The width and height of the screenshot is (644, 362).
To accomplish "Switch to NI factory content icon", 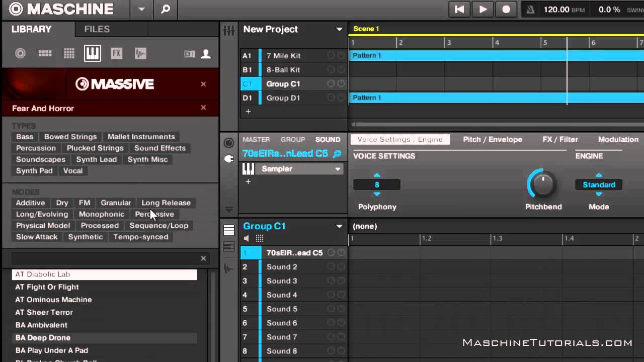I will (x=190, y=54).
